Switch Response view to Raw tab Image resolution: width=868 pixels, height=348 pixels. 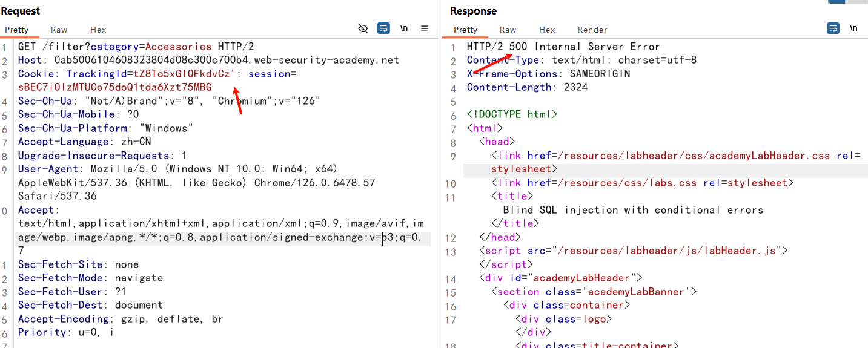[508, 30]
